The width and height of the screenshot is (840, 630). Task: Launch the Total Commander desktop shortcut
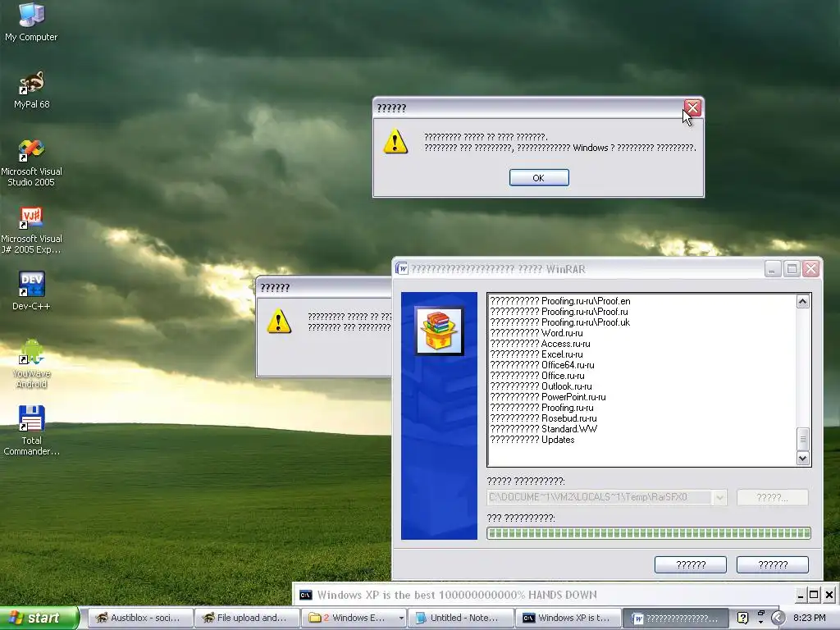click(x=31, y=431)
